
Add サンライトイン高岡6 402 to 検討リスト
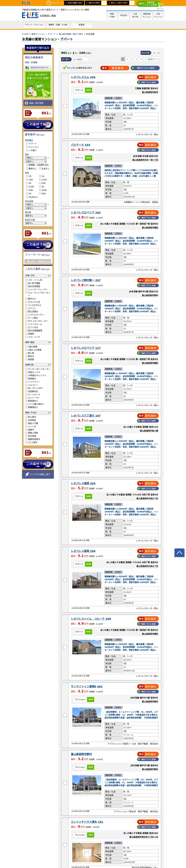pos(148,692)
